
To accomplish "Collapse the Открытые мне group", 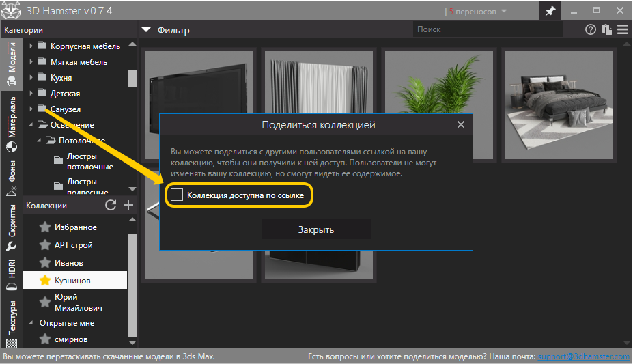I will tap(31, 323).
